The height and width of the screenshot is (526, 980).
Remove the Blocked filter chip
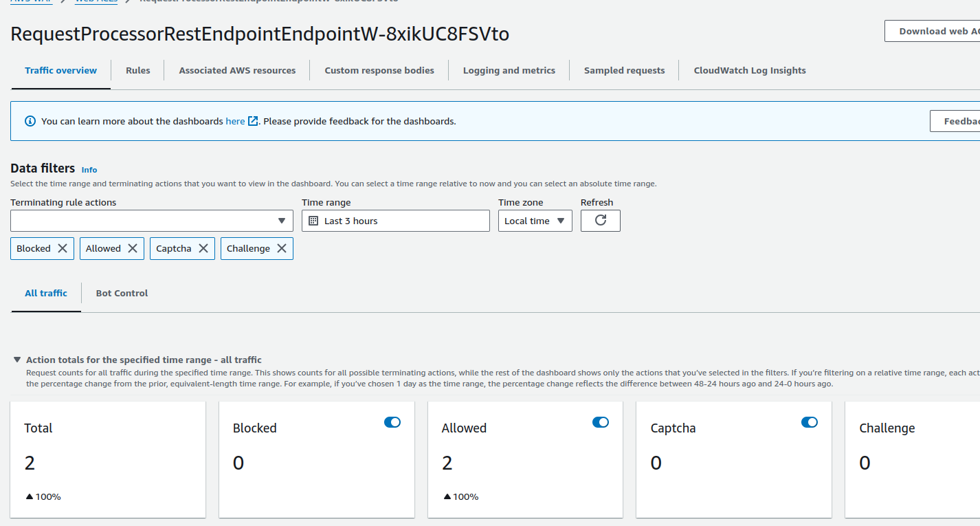(x=63, y=248)
